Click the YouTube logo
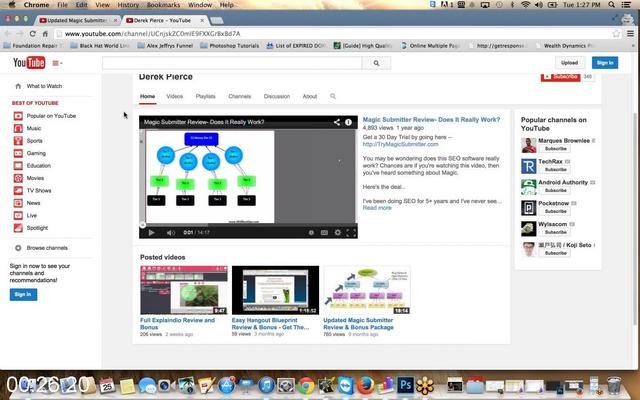 coord(29,62)
